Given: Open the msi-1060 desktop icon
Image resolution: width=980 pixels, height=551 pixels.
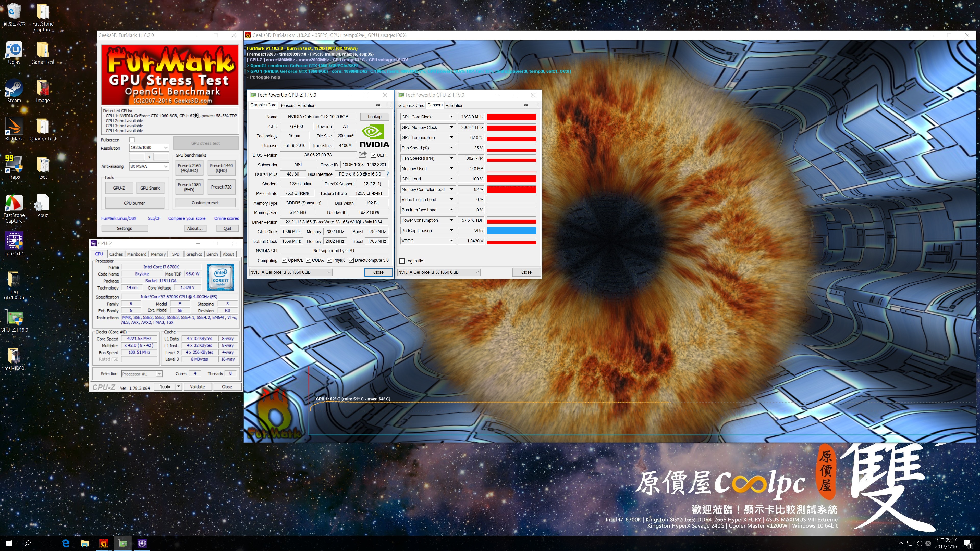Looking at the screenshot, I should pos(14,359).
